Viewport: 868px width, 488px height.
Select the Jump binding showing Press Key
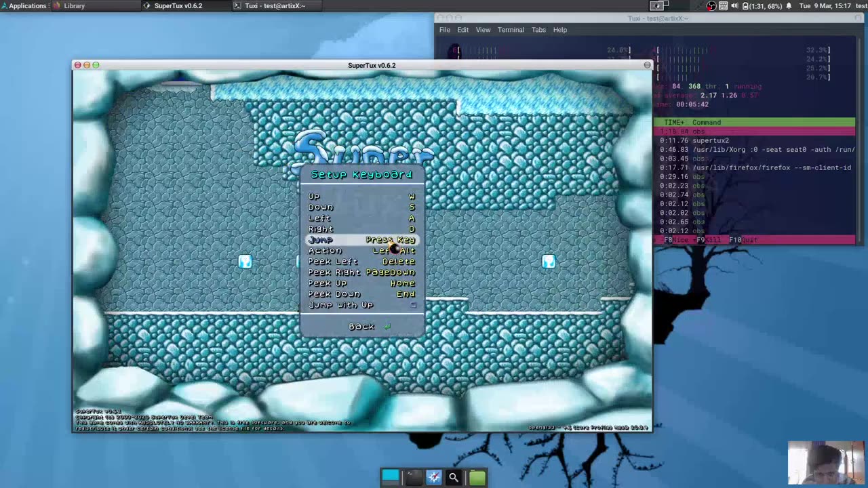click(x=361, y=240)
